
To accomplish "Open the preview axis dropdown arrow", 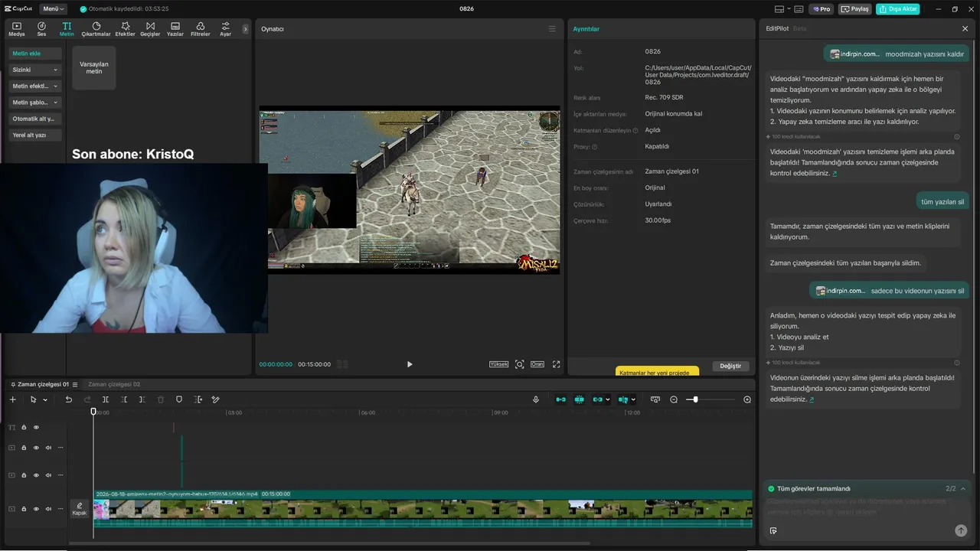I will click(x=633, y=399).
